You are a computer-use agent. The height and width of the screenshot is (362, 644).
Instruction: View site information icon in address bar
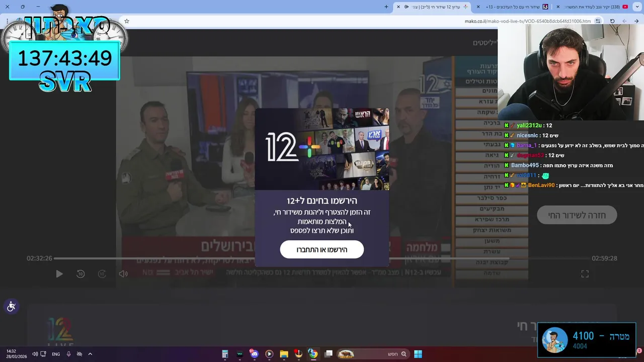pos(598,21)
